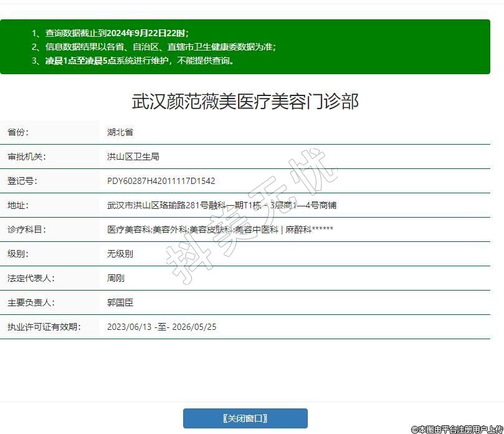The height and width of the screenshot is (434, 504).
Task: Click the main person in charge 郭国臣
Action: [x=120, y=302]
